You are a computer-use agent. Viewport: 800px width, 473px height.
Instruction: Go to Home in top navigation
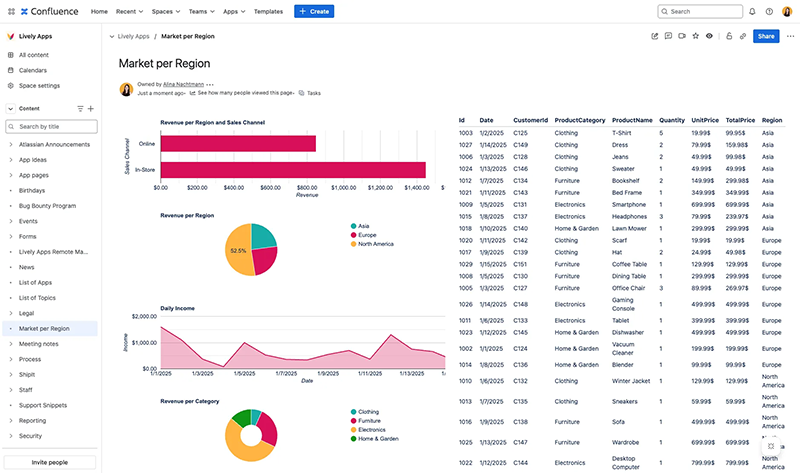[99, 11]
